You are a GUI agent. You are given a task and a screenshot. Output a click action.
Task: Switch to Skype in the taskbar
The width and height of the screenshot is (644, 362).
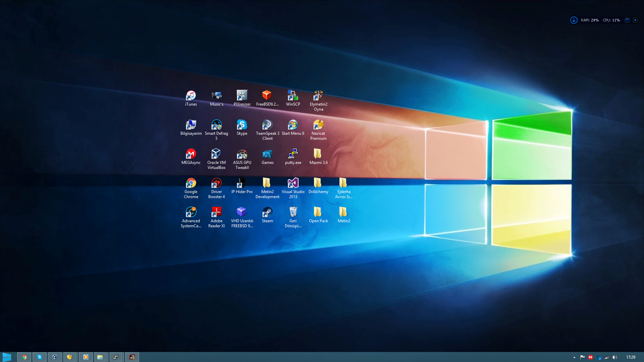(40, 357)
